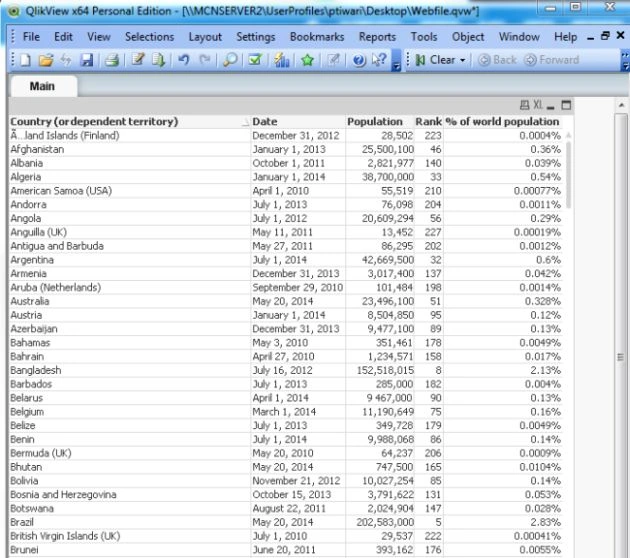Open Help Topics question mark icon

(359, 60)
